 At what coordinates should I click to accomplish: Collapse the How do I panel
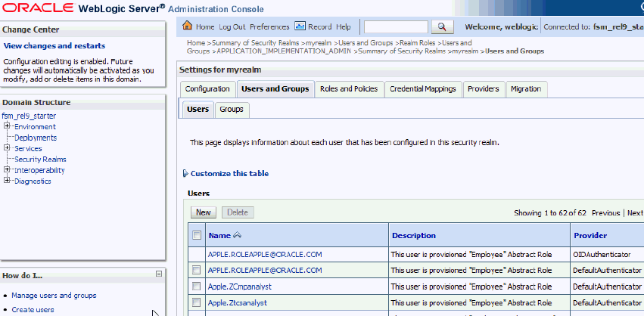point(159,274)
